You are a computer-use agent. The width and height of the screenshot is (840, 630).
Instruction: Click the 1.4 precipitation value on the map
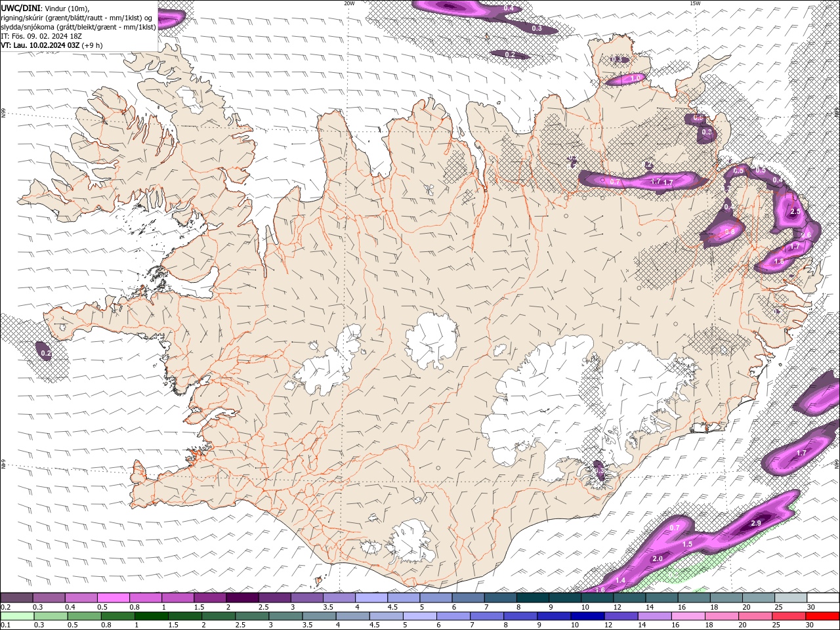point(621,580)
